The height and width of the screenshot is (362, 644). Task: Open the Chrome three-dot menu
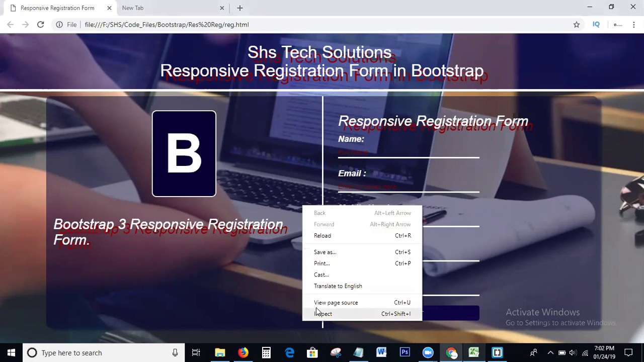[x=634, y=24]
